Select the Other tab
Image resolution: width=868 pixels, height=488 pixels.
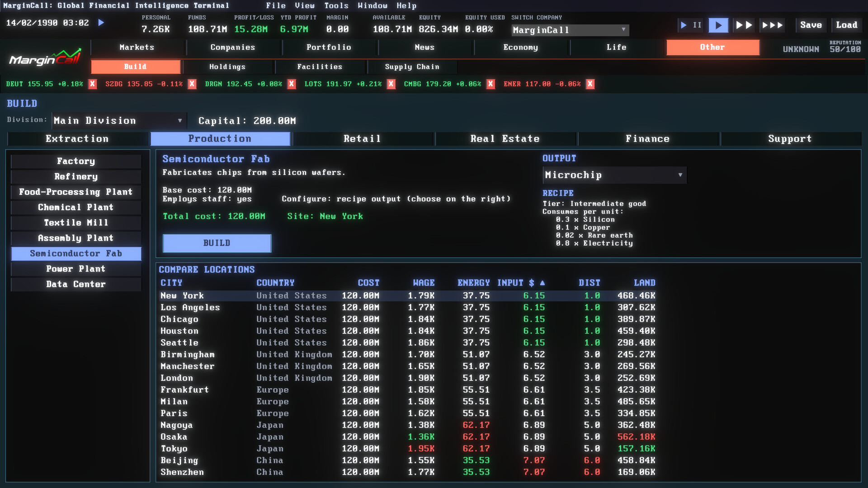pyautogui.click(x=712, y=47)
